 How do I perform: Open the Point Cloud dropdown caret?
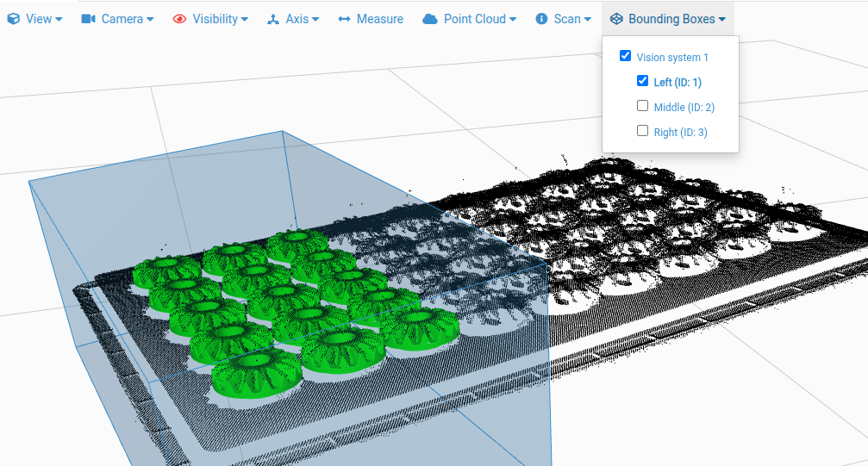pyautogui.click(x=513, y=19)
